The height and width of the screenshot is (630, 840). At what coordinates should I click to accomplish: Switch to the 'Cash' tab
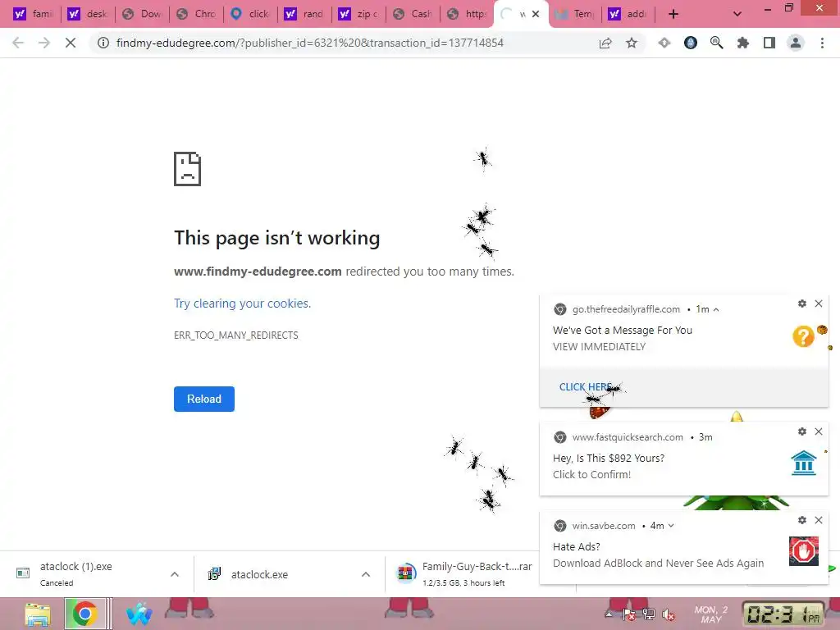pyautogui.click(x=413, y=14)
